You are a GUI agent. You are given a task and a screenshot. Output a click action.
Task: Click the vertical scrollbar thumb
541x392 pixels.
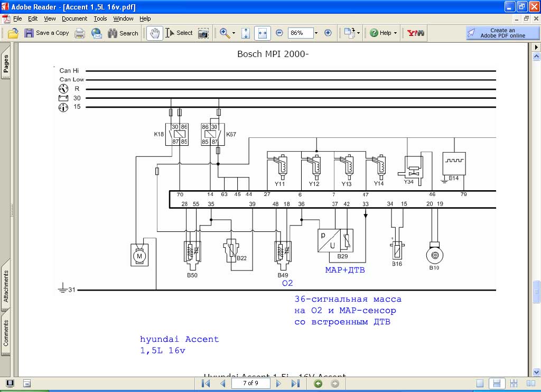(536, 292)
